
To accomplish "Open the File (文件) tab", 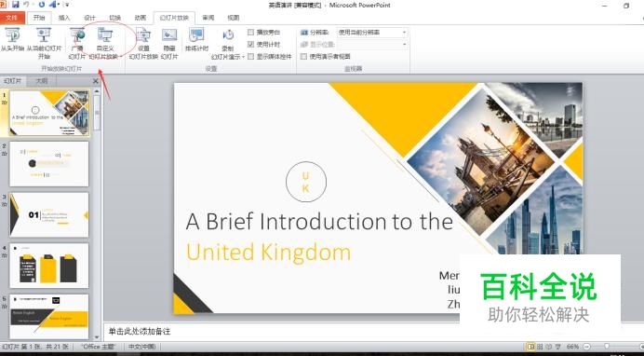I will [x=12, y=18].
